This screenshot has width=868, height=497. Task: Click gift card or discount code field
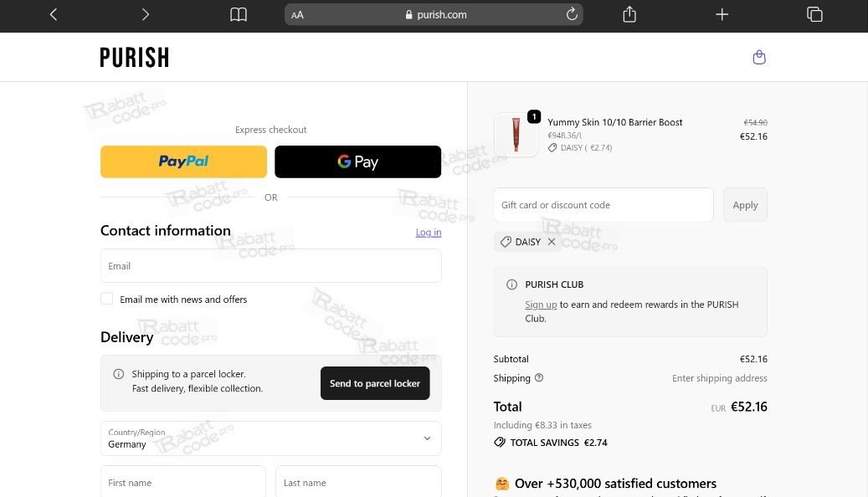coord(603,205)
